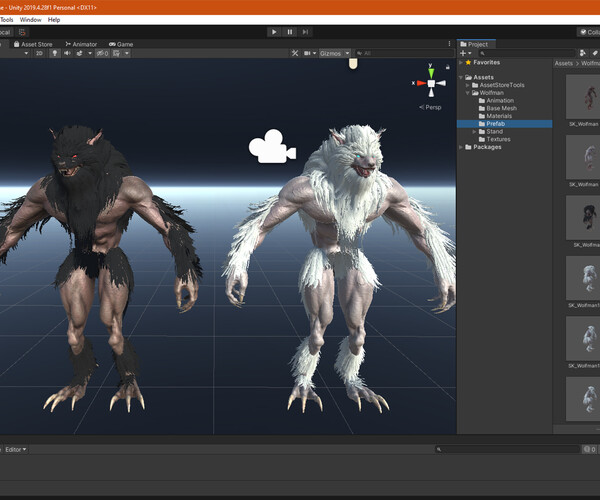Image resolution: width=600 pixels, height=500 pixels.
Task: Expand the Stand folder
Action: tap(474, 132)
